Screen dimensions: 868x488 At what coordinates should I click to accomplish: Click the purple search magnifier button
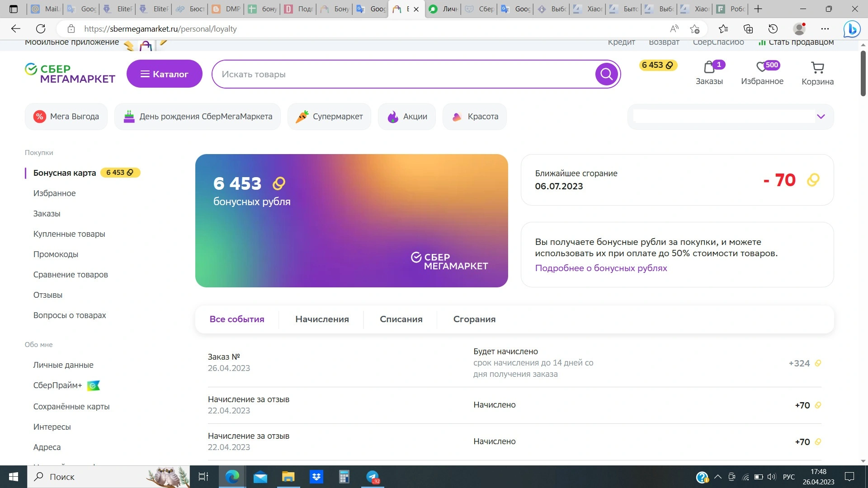click(606, 74)
